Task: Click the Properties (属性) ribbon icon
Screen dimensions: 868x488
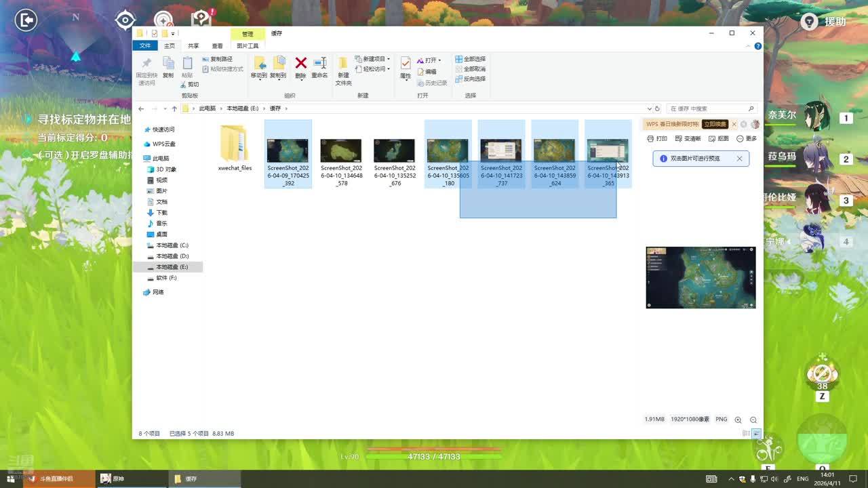Action: point(405,65)
